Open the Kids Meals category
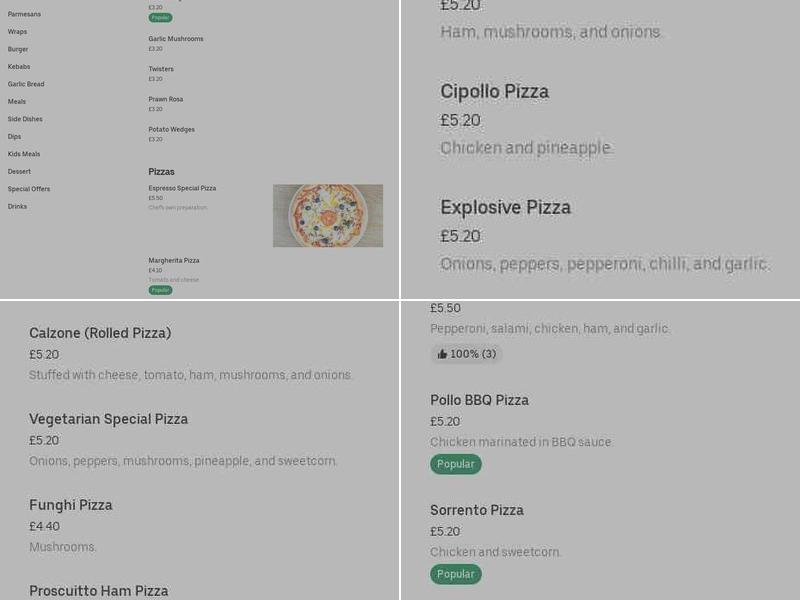The height and width of the screenshot is (600, 800). coord(24,153)
